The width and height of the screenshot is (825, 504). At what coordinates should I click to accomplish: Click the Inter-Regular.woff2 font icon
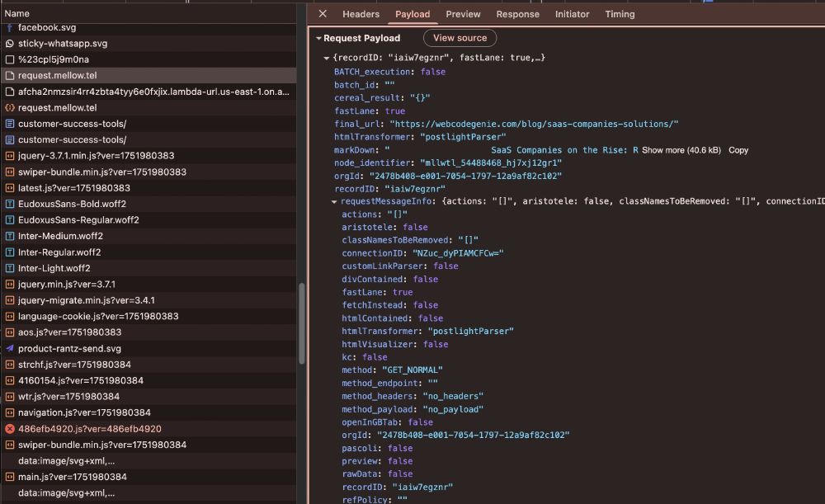click(x=9, y=252)
